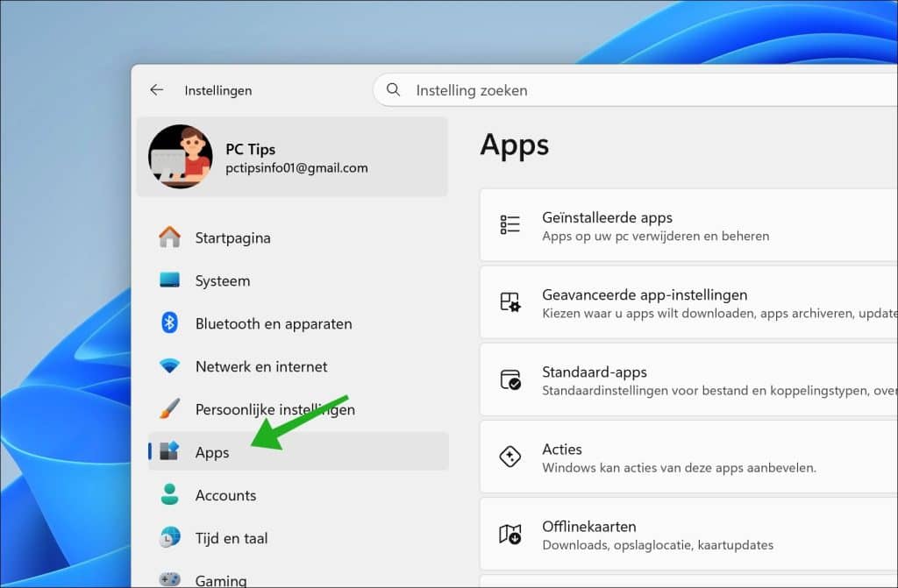Click the Offlinekaarten map icon
The width and height of the screenshot is (898, 588).
(x=510, y=534)
